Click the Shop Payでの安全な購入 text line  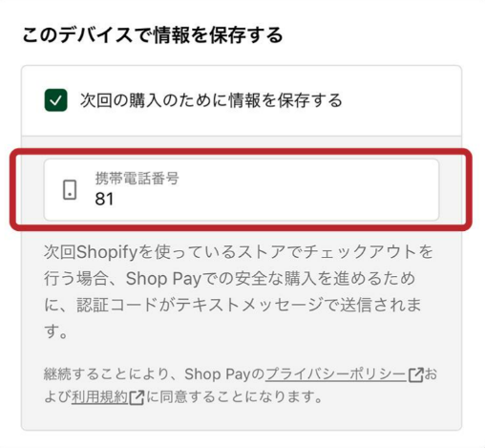point(229,279)
